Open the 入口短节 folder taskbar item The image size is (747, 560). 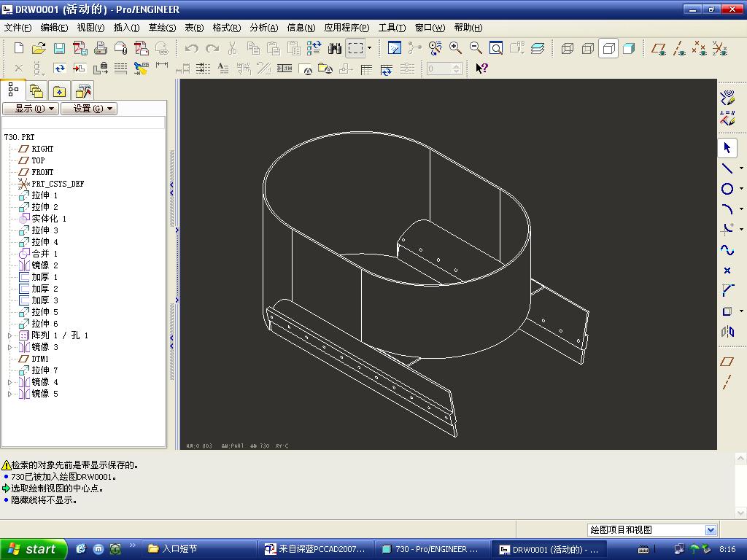coord(200,549)
